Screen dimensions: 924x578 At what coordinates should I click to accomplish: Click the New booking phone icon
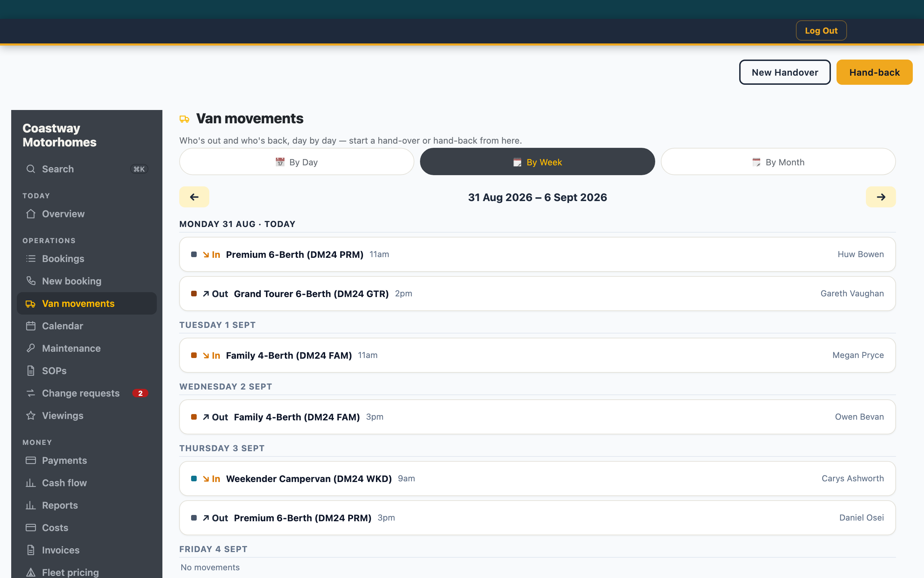click(30, 281)
